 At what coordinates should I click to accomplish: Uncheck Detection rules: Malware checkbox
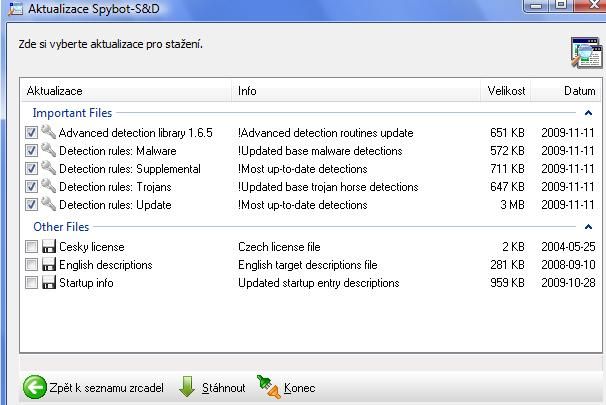point(31,151)
